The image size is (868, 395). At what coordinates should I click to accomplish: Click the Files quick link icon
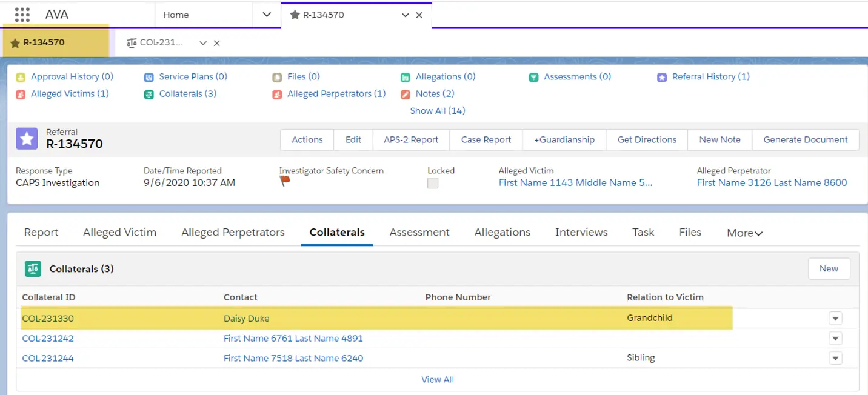click(277, 77)
